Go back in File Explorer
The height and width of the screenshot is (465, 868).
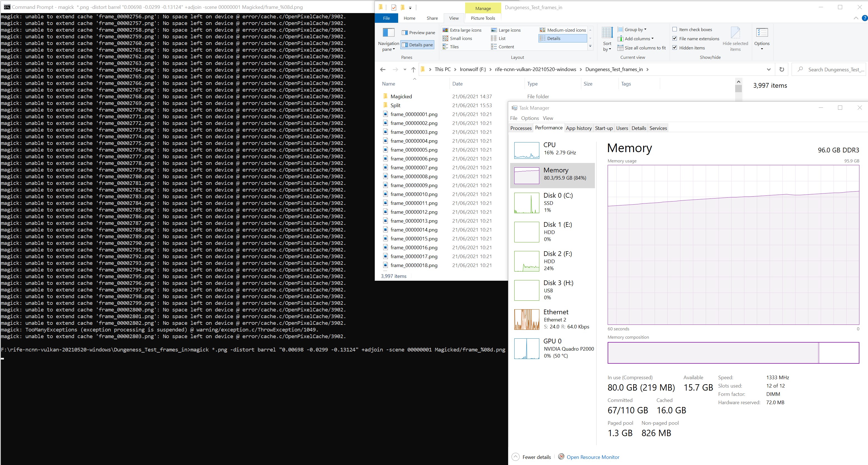383,69
